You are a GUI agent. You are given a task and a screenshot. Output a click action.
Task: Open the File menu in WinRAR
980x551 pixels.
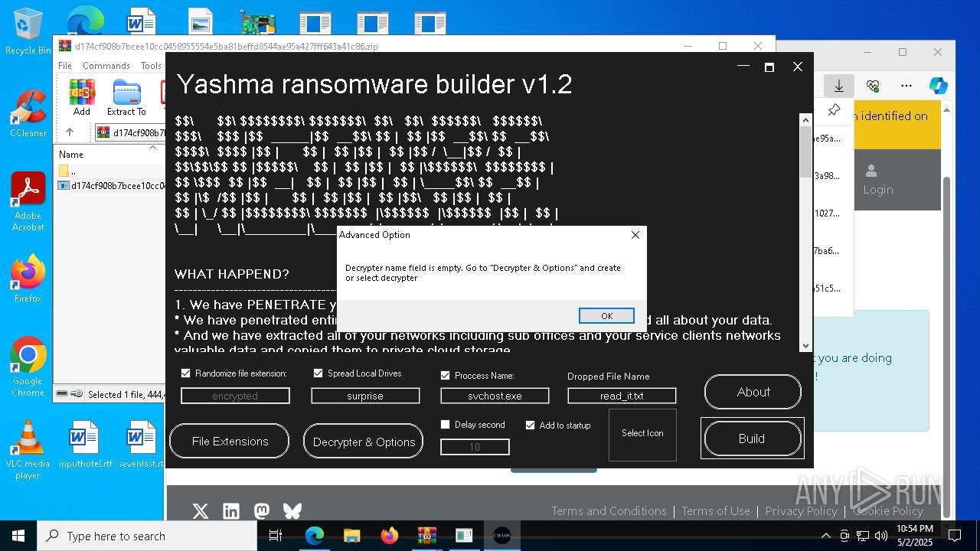pyautogui.click(x=65, y=66)
